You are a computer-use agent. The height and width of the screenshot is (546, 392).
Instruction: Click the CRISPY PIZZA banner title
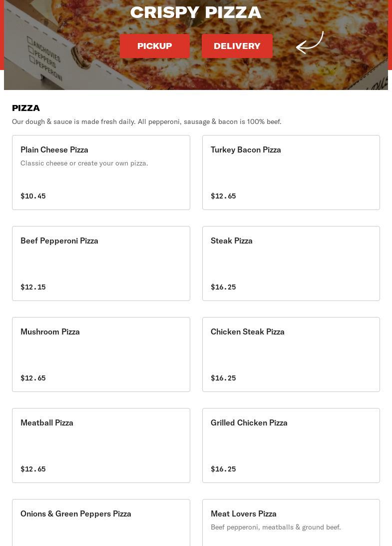(196, 12)
